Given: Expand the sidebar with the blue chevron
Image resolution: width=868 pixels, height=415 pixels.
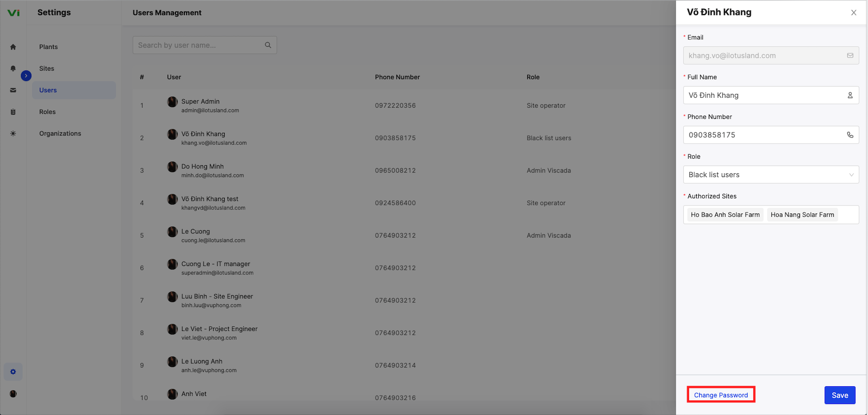Looking at the screenshot, I should click(26, 76).
